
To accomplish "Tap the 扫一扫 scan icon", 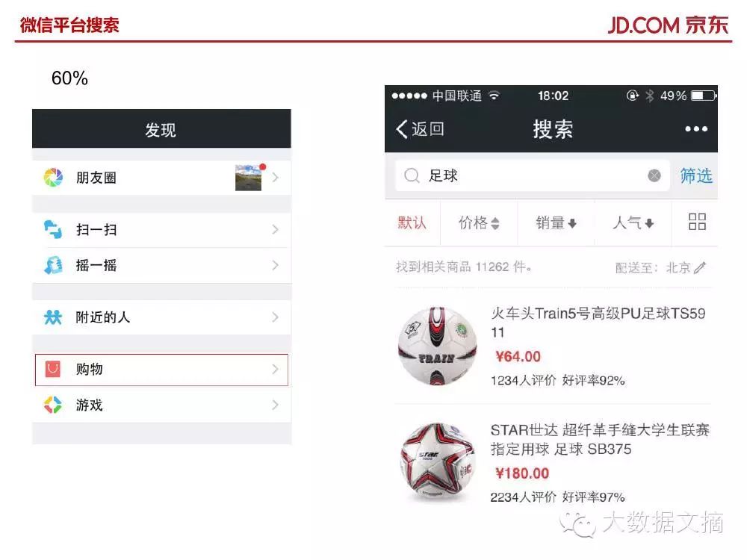I will [x=53, y=229].
